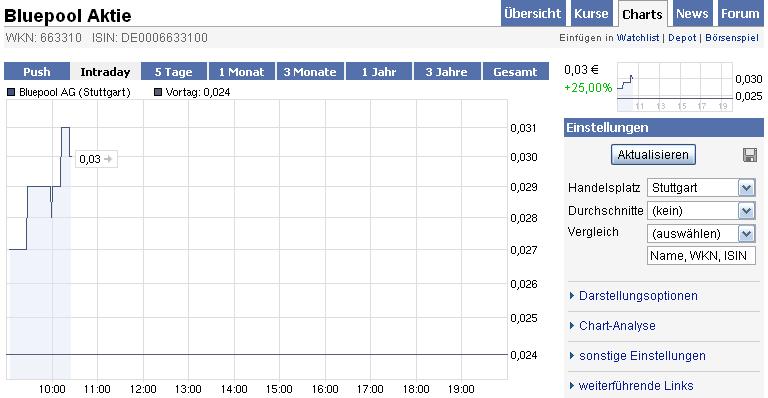This screenshot has width=768, height=398.
Task: Show the Gesamt chart range
Action: click(515, 71)
